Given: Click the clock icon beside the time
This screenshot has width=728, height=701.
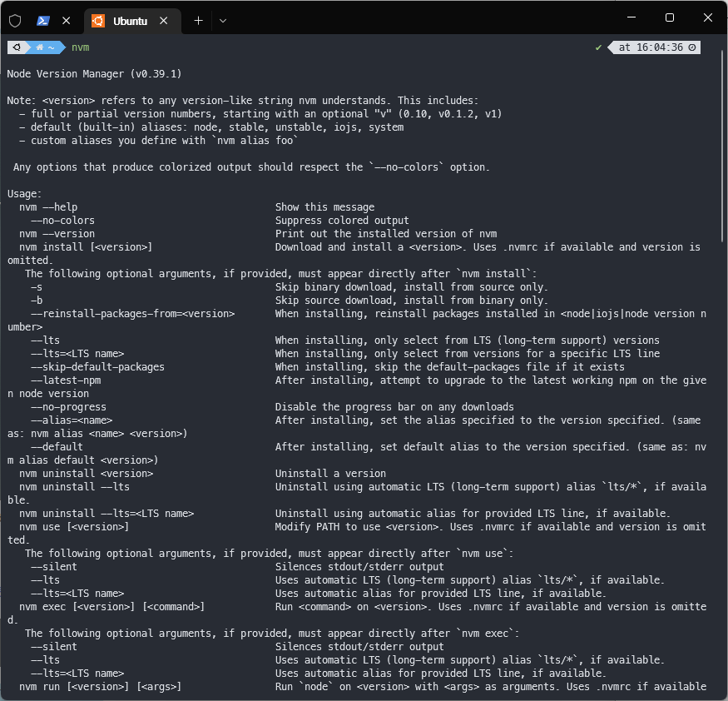Looking at the screenshot, I should (x=691, y=47).
